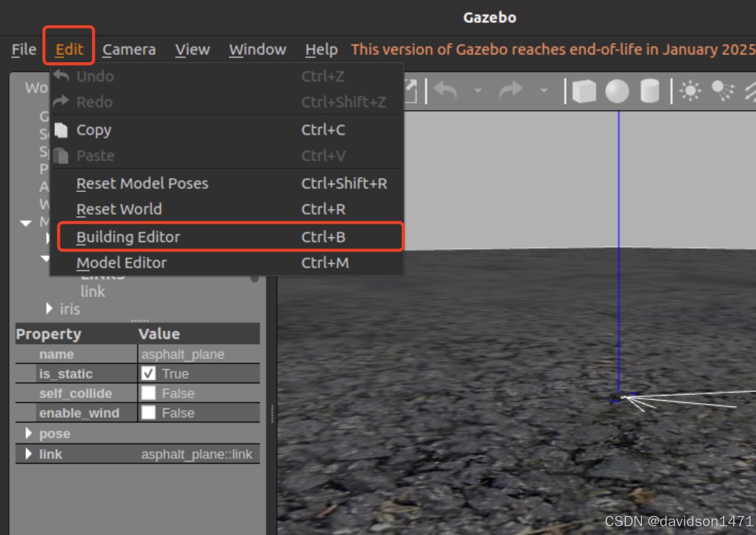Viewport: 756px width, 535px height.
Task: Select the iris model in the tree
Action: click(70, 309)
